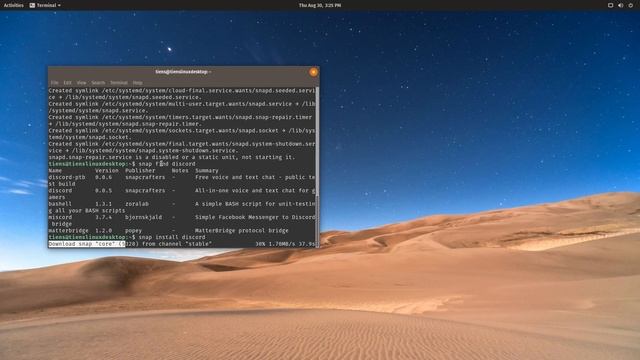Click the volume speaker icon in the top bar
640x360 pixels.
pyautogui.click(x=620, y=5)
